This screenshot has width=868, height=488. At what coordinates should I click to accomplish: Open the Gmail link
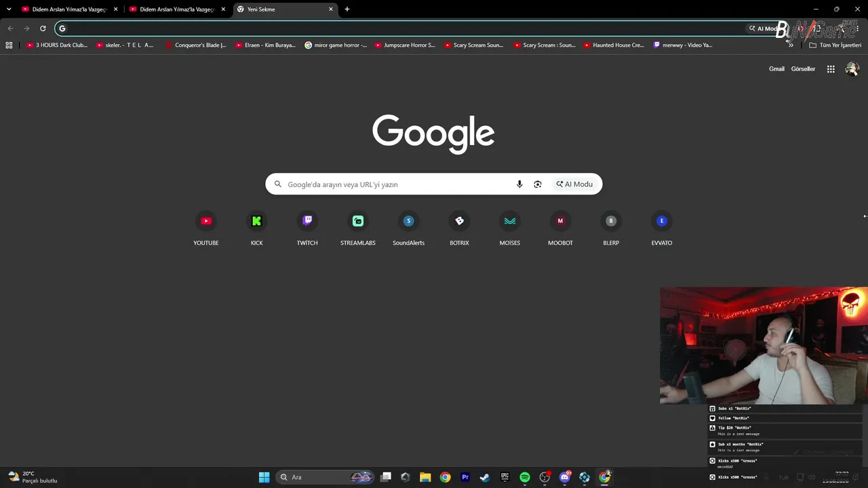(x=776, y=69)
